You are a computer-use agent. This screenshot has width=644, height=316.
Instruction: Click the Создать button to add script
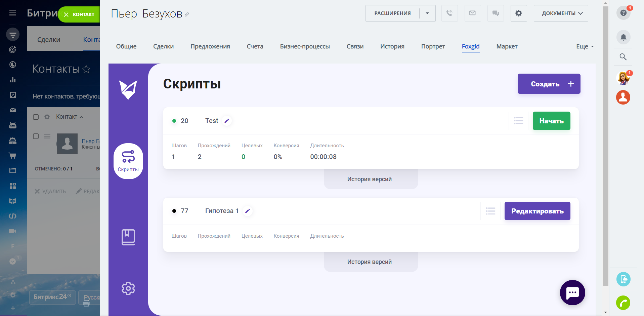coord(549,84)
